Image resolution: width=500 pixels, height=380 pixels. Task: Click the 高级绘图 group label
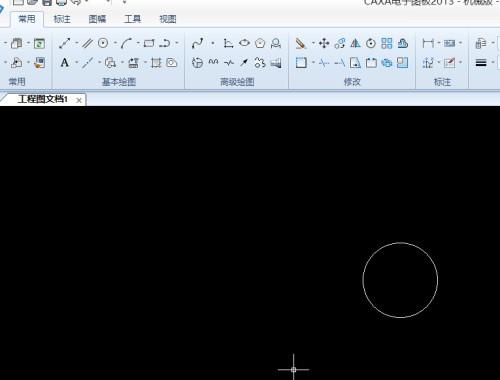237,82
